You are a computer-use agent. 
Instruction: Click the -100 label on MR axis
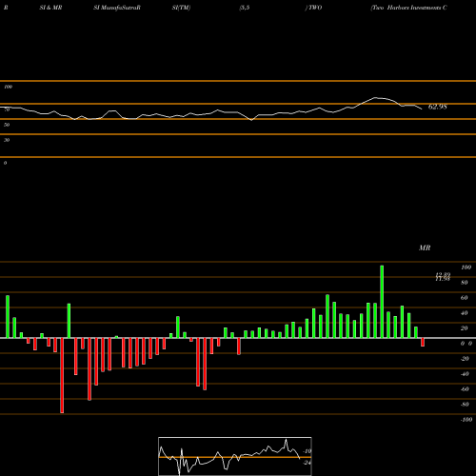tap(466, 420)
